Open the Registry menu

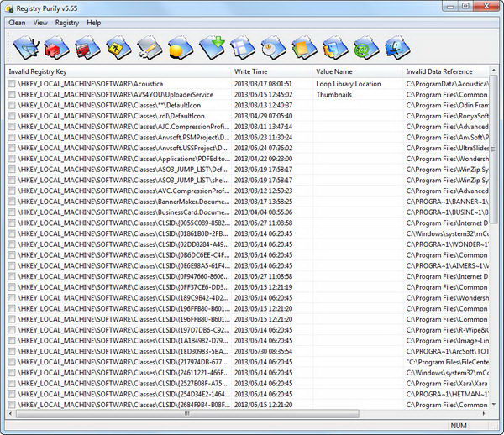pyautogui.click(x=67, y=23)
